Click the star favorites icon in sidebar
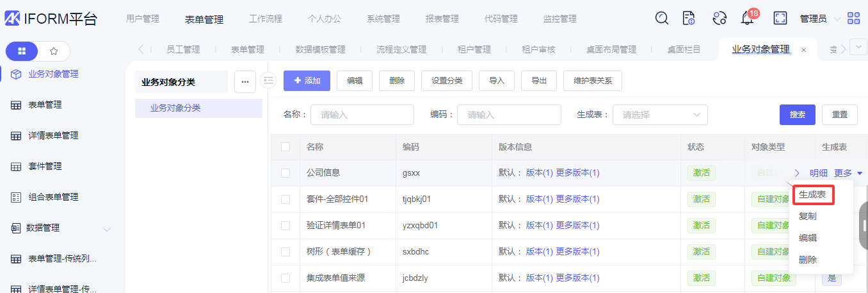This screenshot has width=868, height=293. (54, 51)
